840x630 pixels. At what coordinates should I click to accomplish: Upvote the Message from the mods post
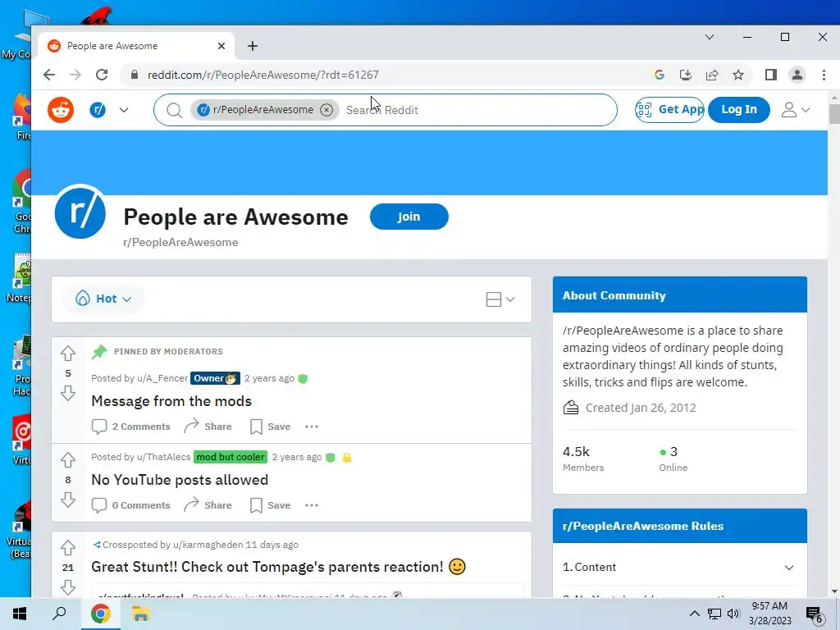coord(68,354)
